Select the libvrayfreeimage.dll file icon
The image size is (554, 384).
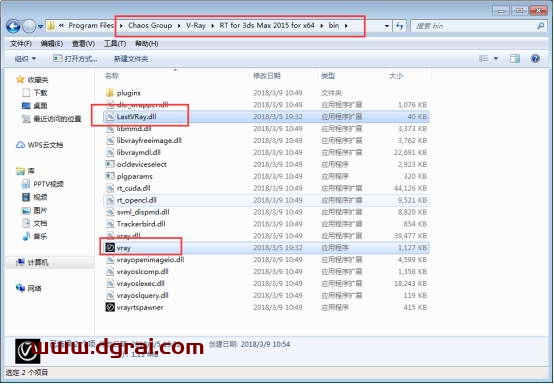(110, 141)
